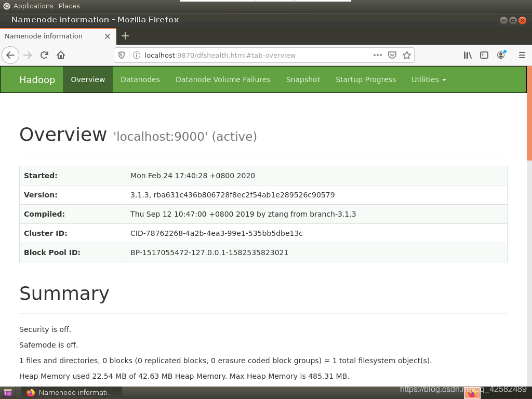Open the Applications menu
The width and height of the screenshot is (532, 399).
[x=33, y=6]
